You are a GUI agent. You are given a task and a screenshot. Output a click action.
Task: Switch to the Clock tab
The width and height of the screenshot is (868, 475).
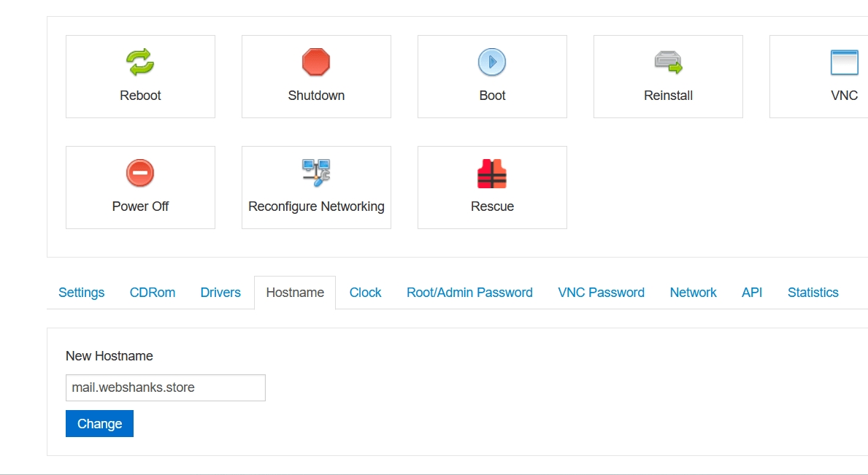point(365,293)
